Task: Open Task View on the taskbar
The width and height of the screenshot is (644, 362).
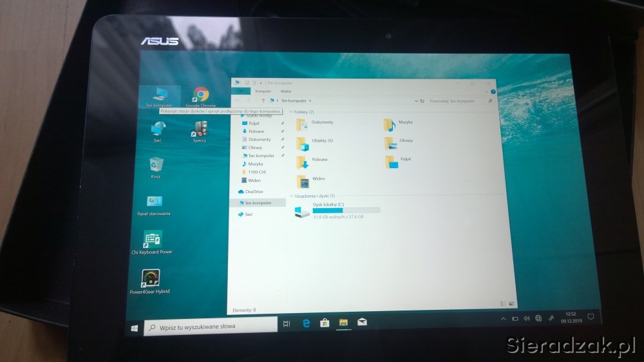Action: pyautogui.click(x=287, y=324)
